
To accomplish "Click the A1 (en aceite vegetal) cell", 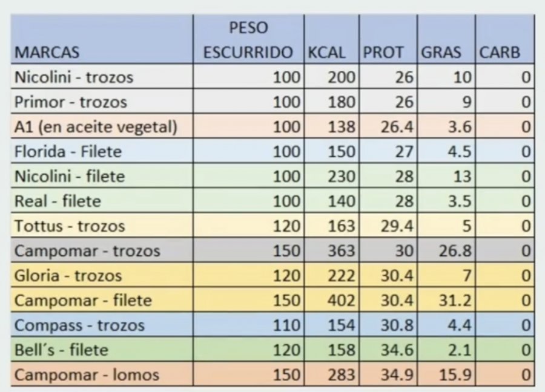I will [96, 126].
